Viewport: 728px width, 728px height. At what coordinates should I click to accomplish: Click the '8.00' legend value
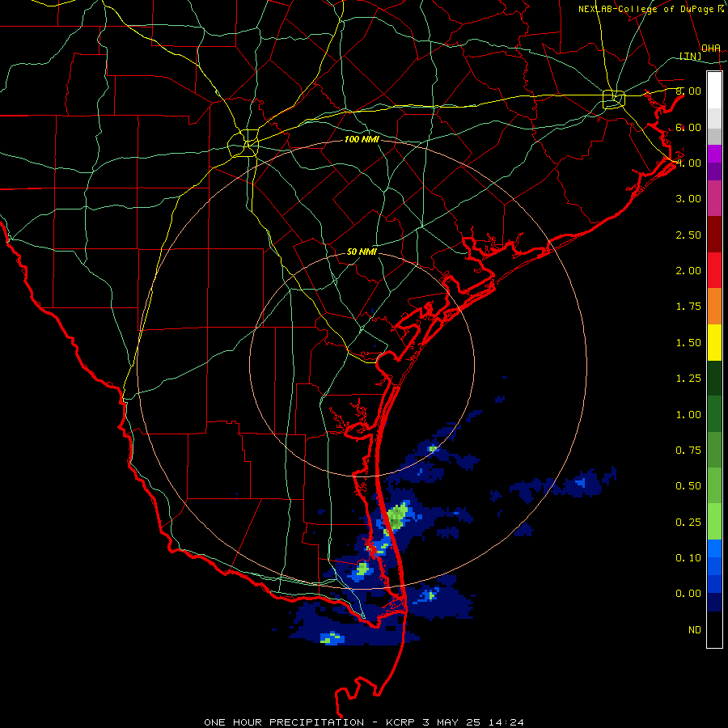pos(688,91)
